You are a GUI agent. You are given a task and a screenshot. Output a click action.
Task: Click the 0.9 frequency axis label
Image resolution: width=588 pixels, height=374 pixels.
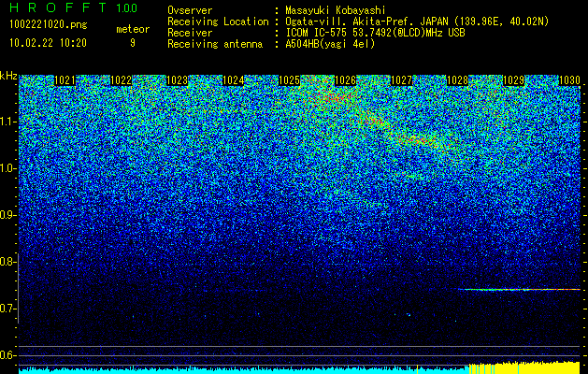coord(7,215)
